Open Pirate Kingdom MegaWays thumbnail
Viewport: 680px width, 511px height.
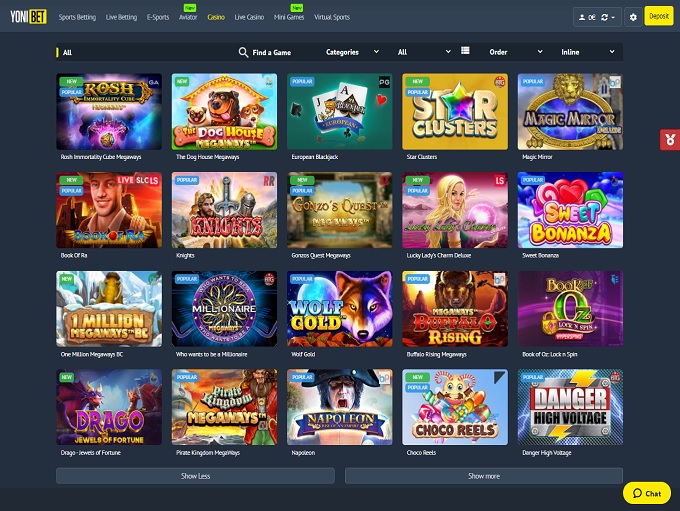click(224, 407)
